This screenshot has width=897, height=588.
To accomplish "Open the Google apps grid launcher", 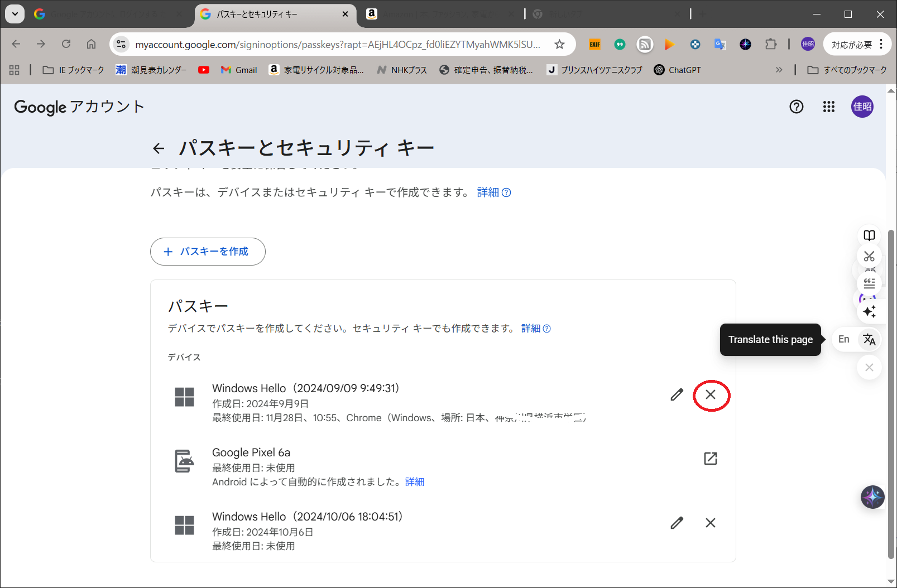I will tap(828, 107).
